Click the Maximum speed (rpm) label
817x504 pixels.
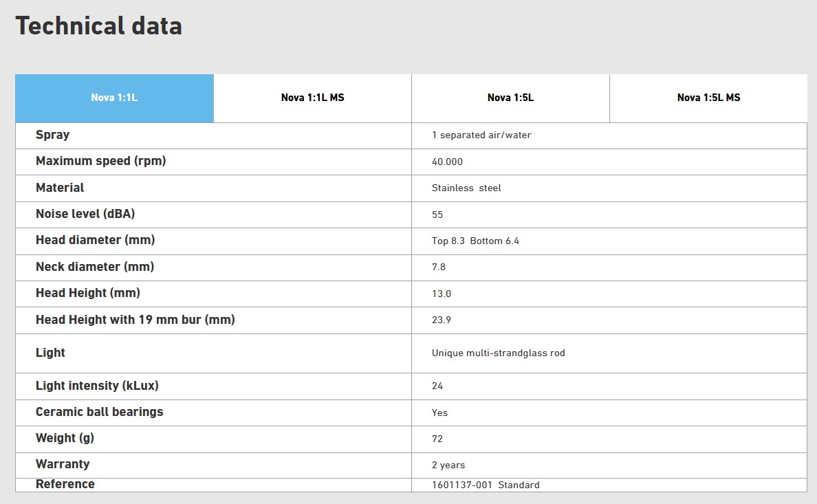coord(100,161)
